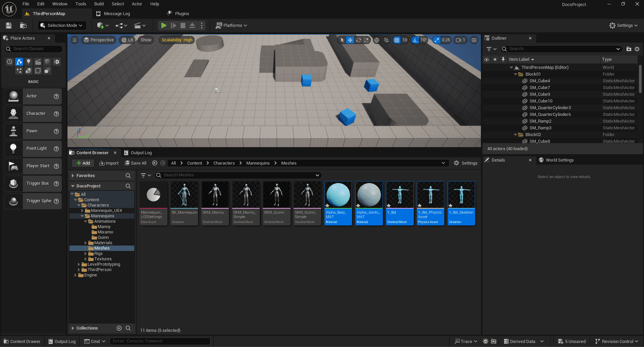Toggle rotation snapping angle icon
Image resolution: width=644 pixels, height=347 pixels.
(x=415, y=40)
